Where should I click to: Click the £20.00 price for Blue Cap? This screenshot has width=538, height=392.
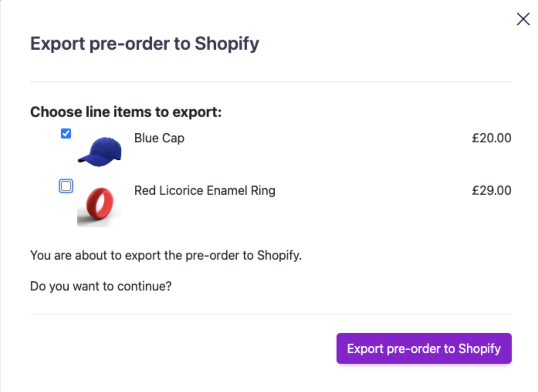491,138
